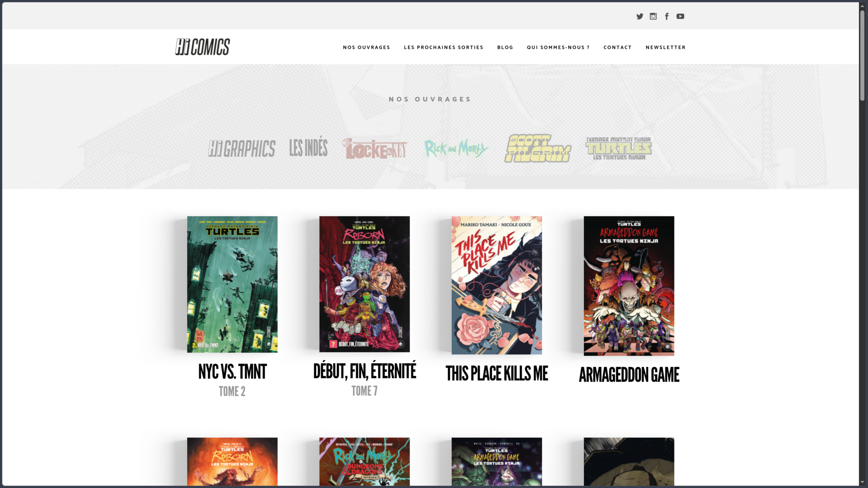
Task: Open the This Place Kills Me title
Action: coord(497,374)
